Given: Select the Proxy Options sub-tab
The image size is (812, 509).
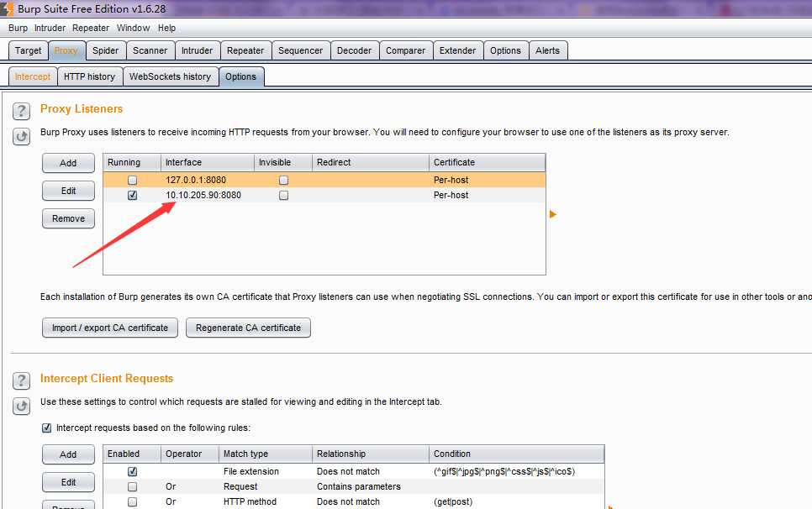Looking at the screenshot, I should (x=240, y=76).
